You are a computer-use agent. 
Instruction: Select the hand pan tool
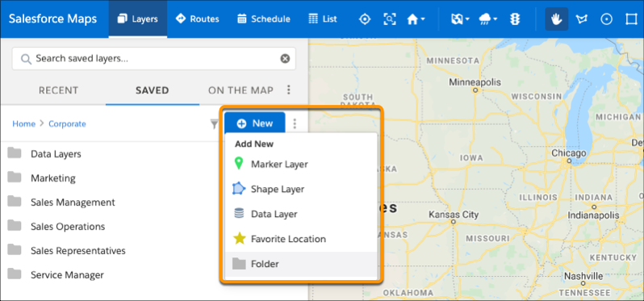pos(557,19)
